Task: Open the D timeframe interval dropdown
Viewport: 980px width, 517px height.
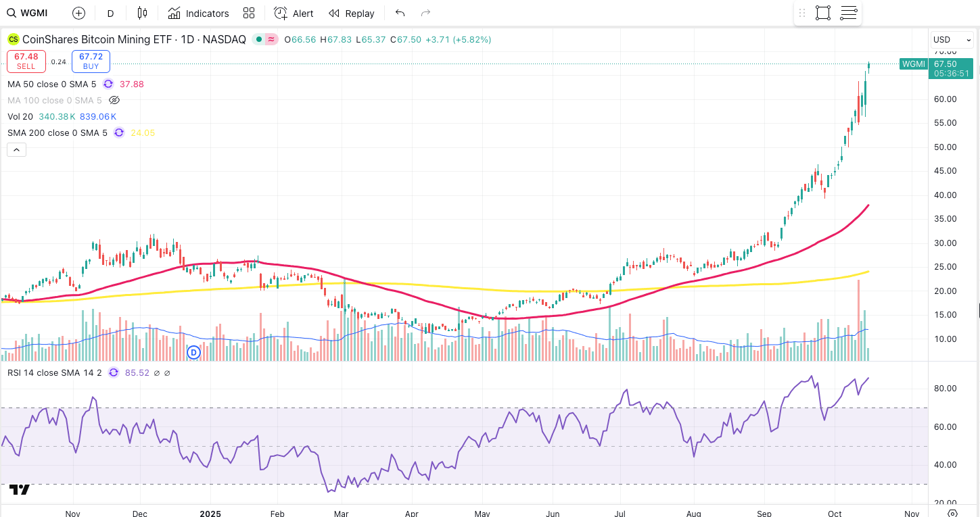Action: 110,14
